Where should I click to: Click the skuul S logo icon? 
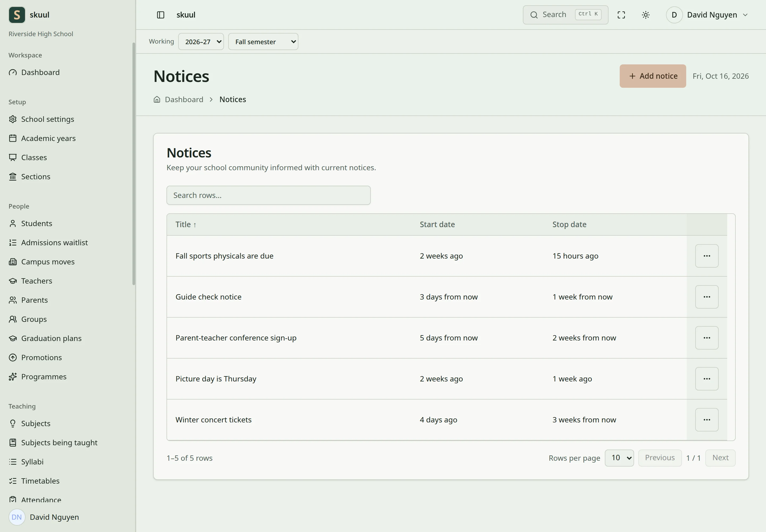click(x=17, y=15)
